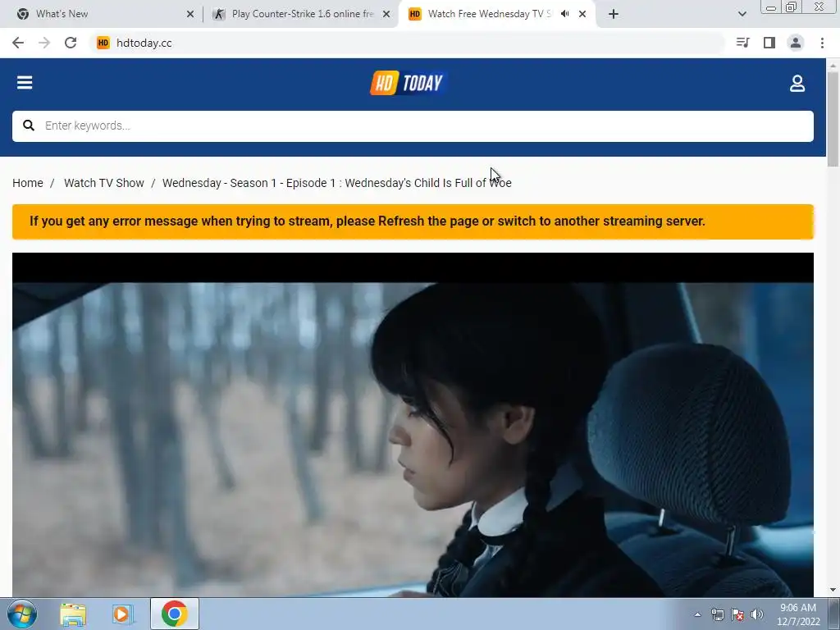Image resolution: width=840 pixels, height=630 pixels.
Task: Close the What's New tab
Action: point(190,15)
